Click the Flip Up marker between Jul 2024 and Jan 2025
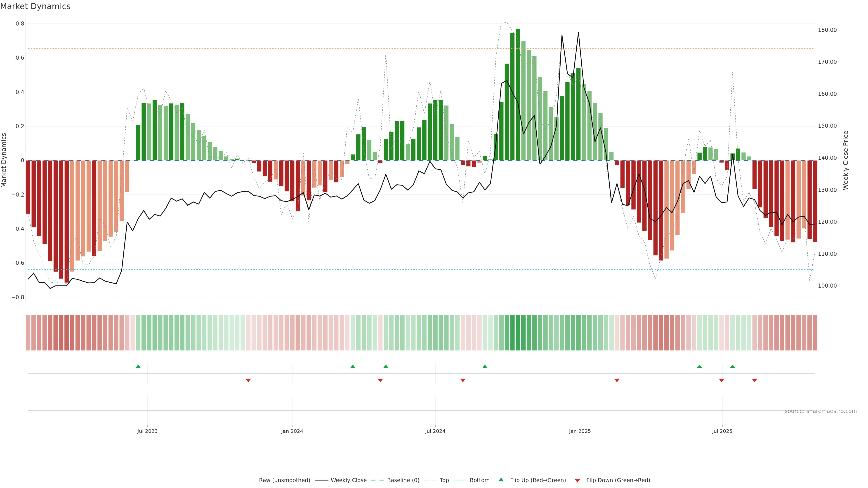This screenshot has height=488, width=868. pos(485,366)
